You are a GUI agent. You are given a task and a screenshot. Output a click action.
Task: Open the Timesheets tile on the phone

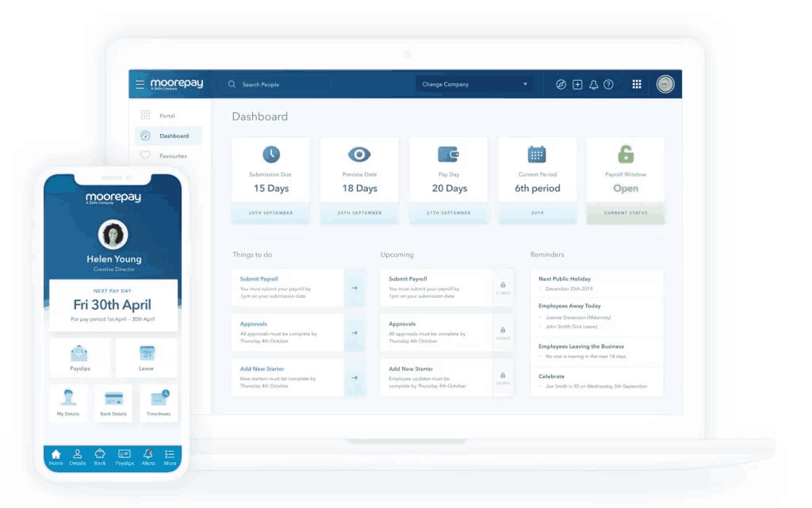(159, 403)
